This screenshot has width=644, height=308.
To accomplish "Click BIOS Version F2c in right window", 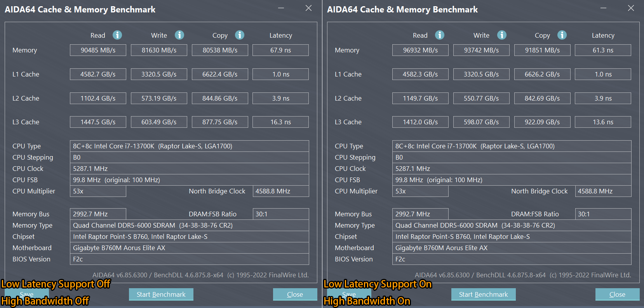I will point(512,259).
